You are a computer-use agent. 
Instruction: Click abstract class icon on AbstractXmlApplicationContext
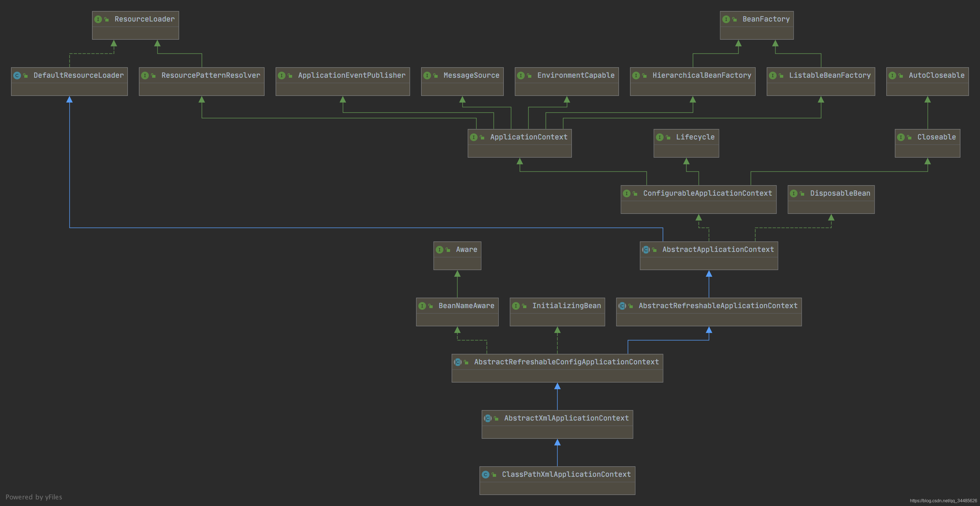pyautogui.click(x=488, y=418)
